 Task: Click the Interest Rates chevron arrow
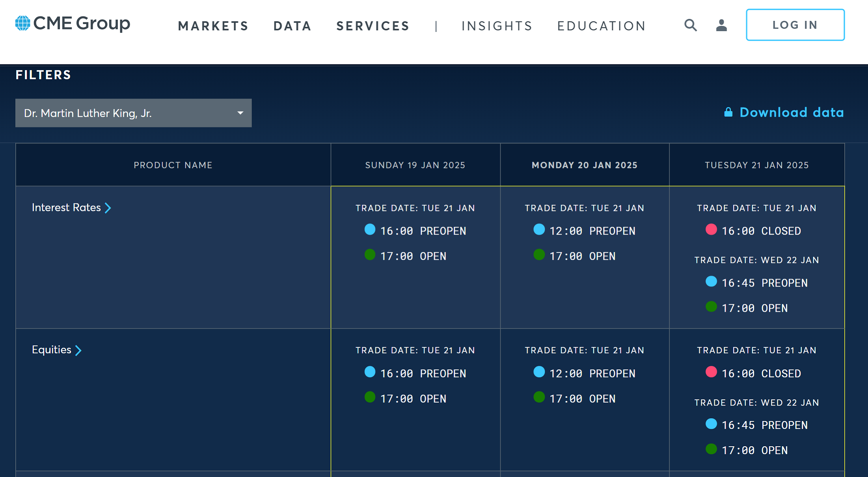tap(108, 208)
